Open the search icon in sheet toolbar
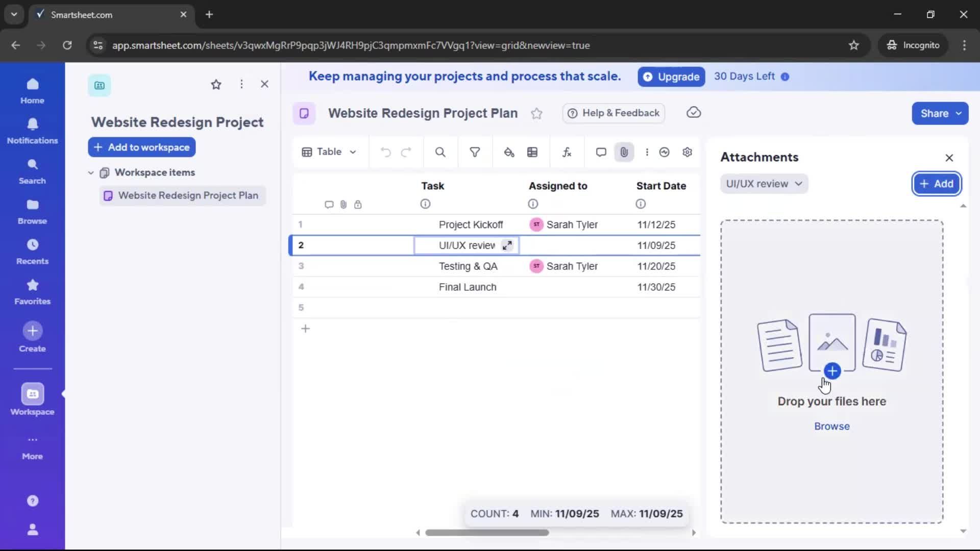The height and width of the screenshot is (551, 980). [x=440, y=152]
